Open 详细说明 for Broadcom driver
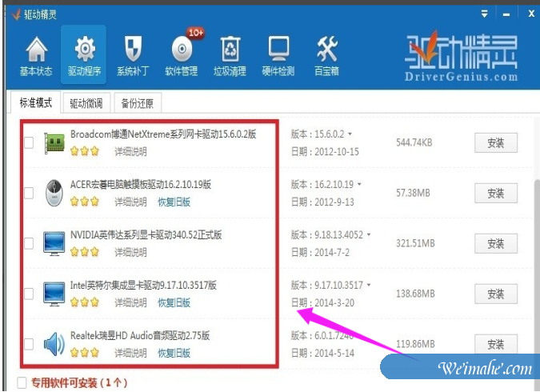 click(x=130, y=151)
